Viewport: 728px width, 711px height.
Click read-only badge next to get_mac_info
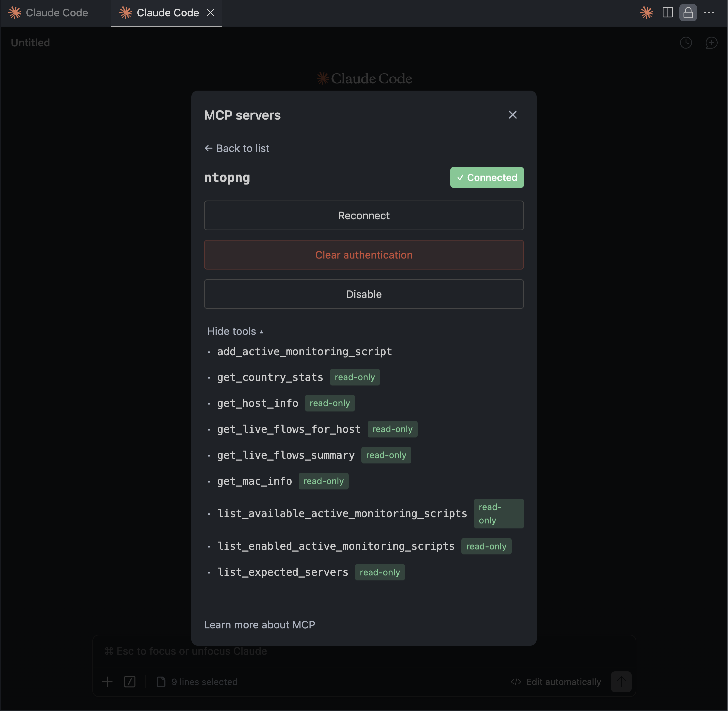click(x=323, y=481)
